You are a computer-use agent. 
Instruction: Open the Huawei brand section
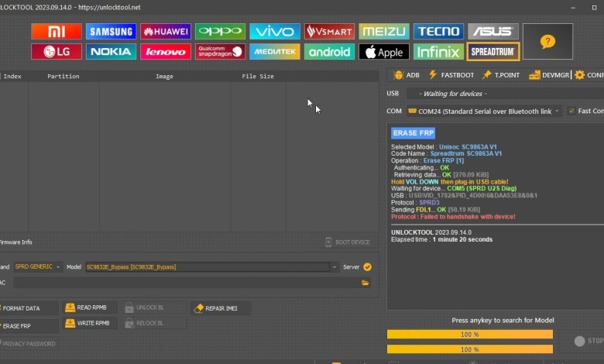(x=165, y=31)
